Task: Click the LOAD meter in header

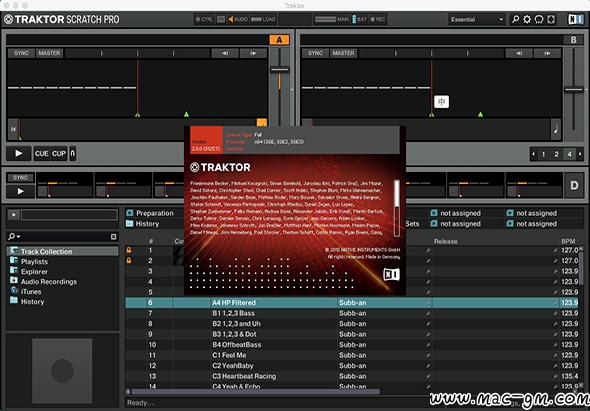Action: coord(263,19)
